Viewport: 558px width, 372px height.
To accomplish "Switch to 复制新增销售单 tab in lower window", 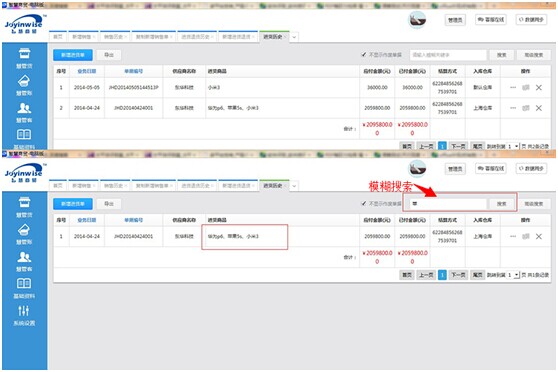I will click(154, 185).
